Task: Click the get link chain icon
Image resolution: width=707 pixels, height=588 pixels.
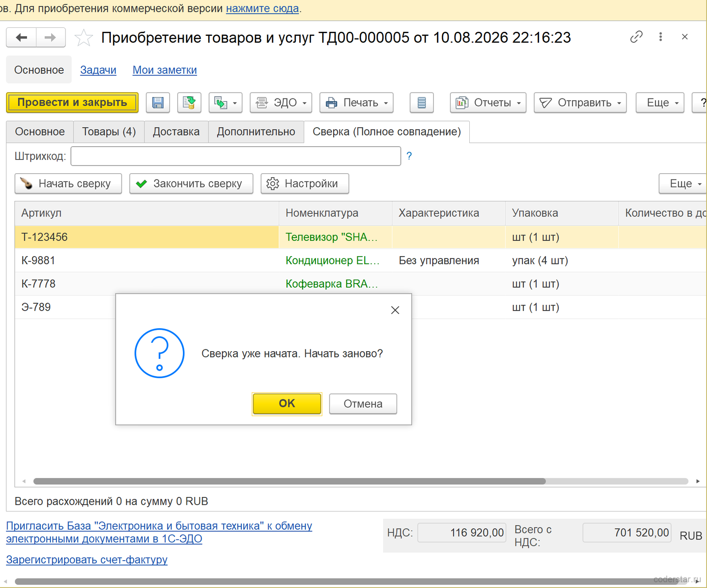Action: pyautogui.click(x=636, y=37)
